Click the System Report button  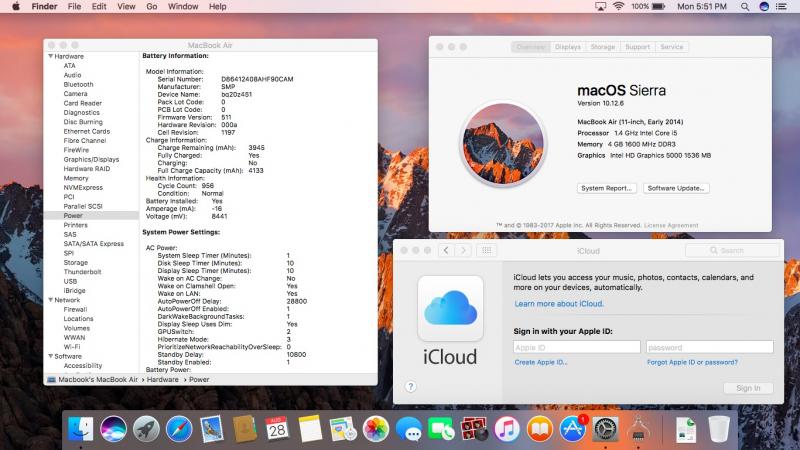(x=607, y=188)
